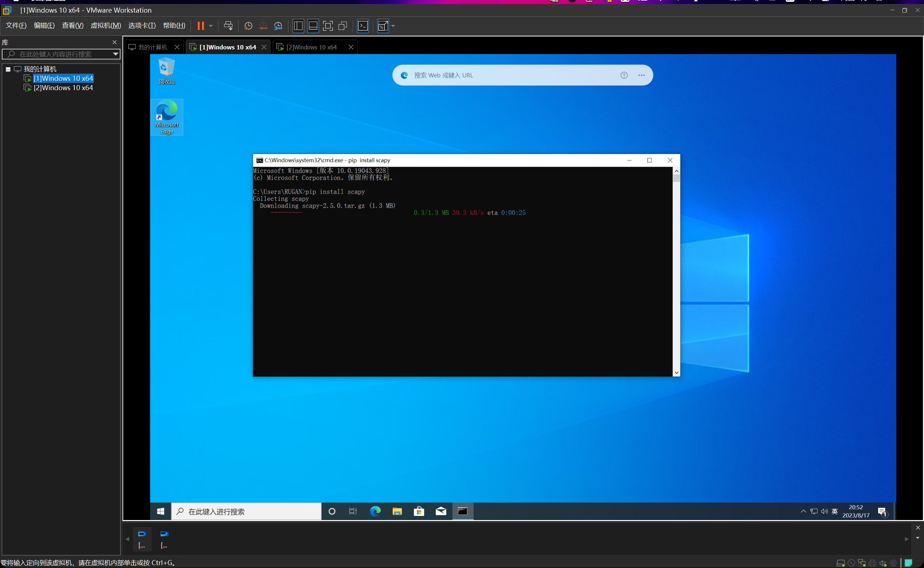924x568 pixels.
Task: Open the 选项卡(T) menu
Action: (x=142, y=26)
